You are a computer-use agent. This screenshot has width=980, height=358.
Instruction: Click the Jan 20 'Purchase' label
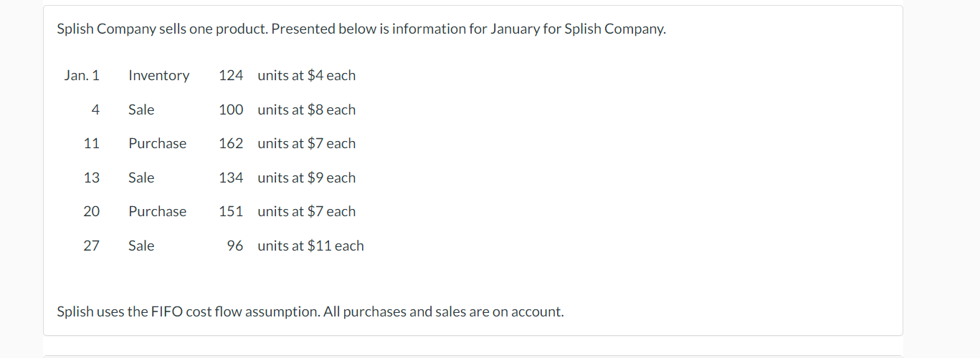(x=157, y=211)
